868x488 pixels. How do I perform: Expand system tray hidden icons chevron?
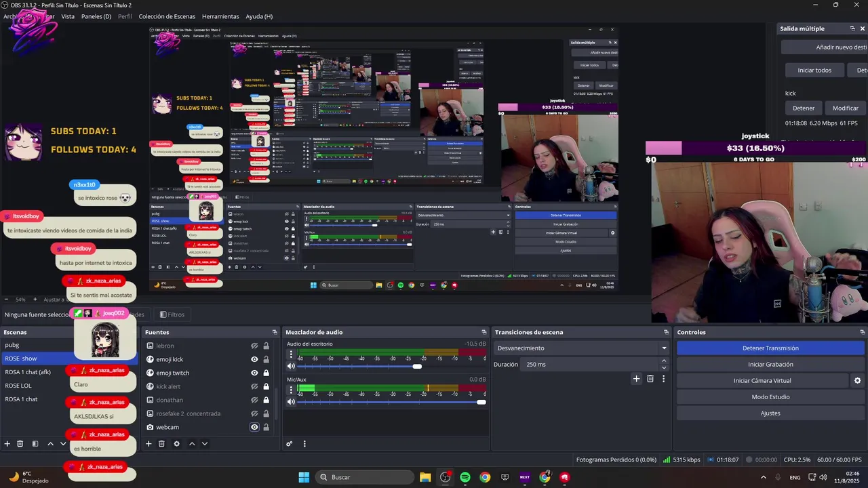pyautogui.click(x=764, y=477)
